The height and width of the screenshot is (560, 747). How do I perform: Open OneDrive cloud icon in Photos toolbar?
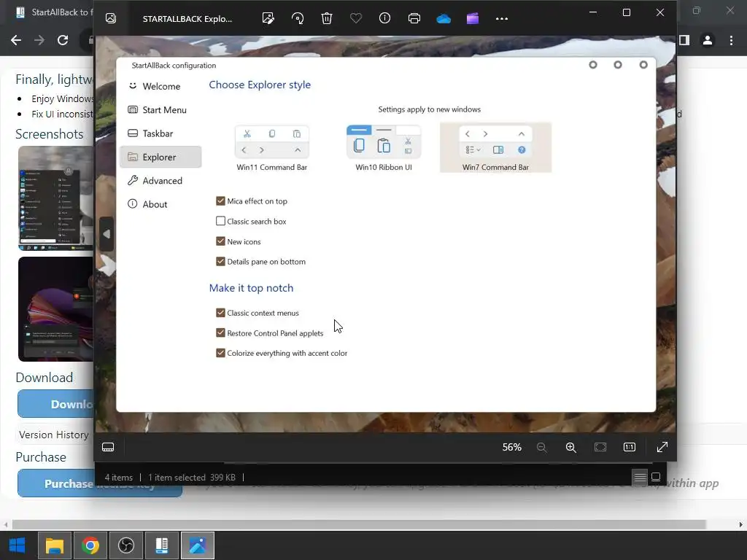pos(444,18)
